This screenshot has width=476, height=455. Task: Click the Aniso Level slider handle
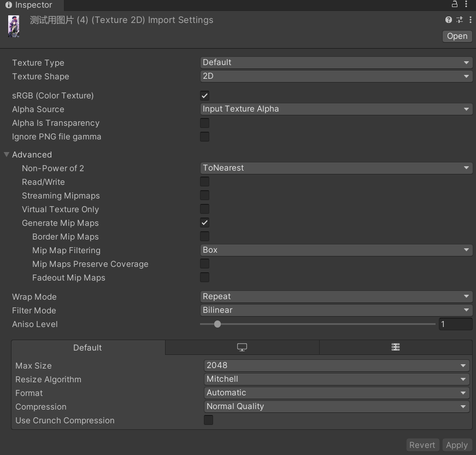[x=218, y=324]
